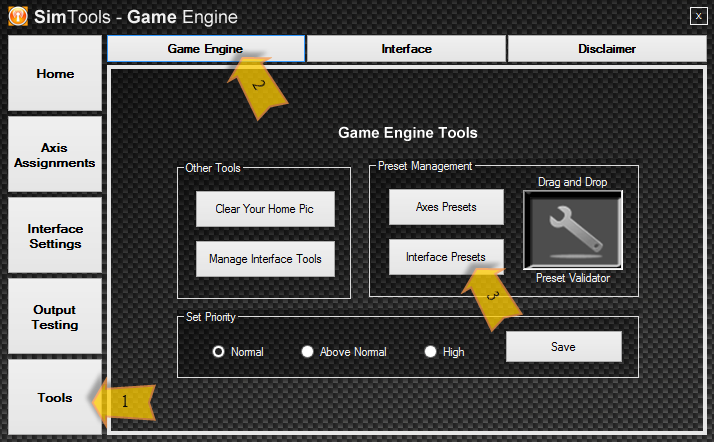Screen dimensions: 714x442
Task: Select the Normal priority radio button
Action: [219, 351]
